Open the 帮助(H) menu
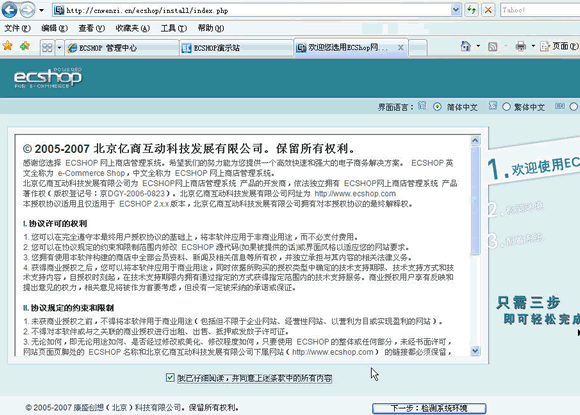 tap(210, 28)
